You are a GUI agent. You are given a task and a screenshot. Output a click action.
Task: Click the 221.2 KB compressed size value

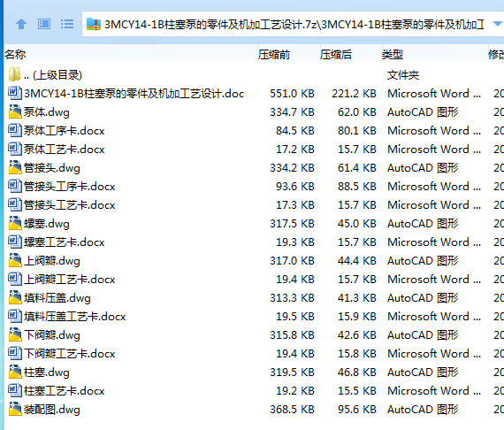[x=354, y=93]
